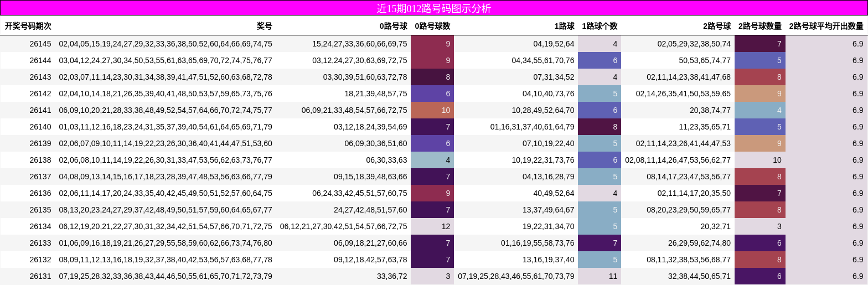
Task: Select period number 26133
Action: 40,243
